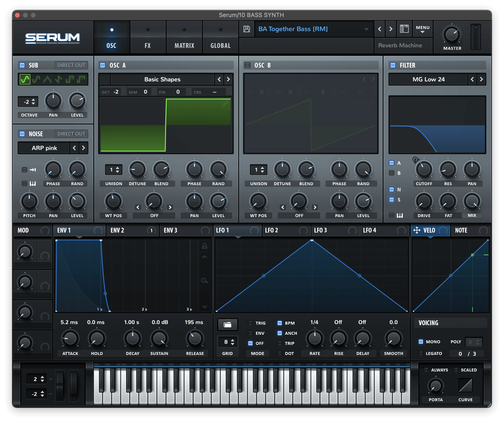Select the ENV 2 tab
The image size is (504, 422).
pos(117,230)
